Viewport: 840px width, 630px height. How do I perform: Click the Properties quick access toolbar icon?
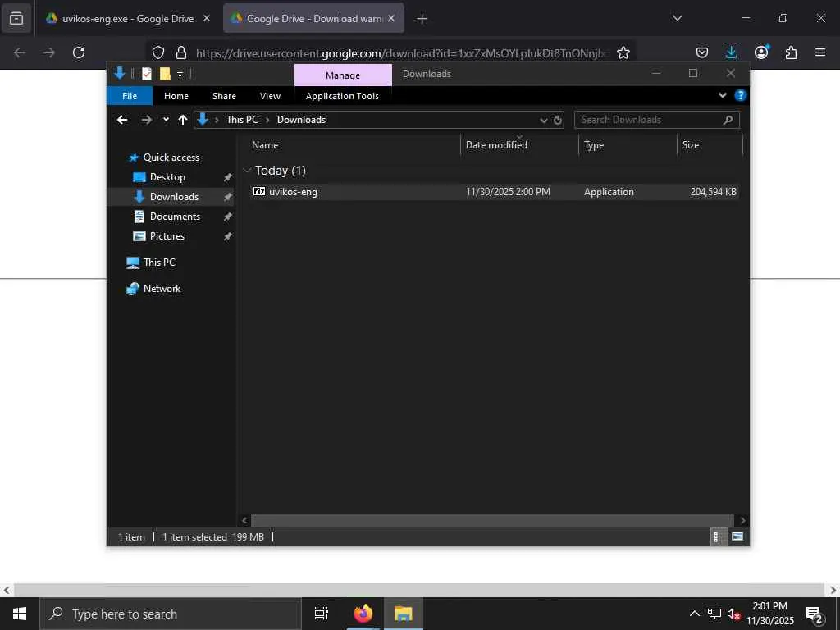click(147, 74)
